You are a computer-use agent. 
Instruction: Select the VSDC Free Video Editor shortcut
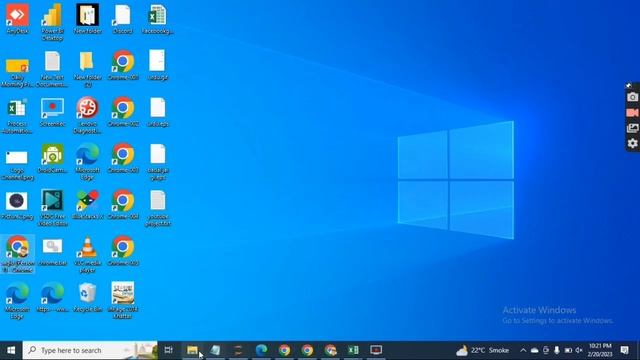click(x=52, y=209)
